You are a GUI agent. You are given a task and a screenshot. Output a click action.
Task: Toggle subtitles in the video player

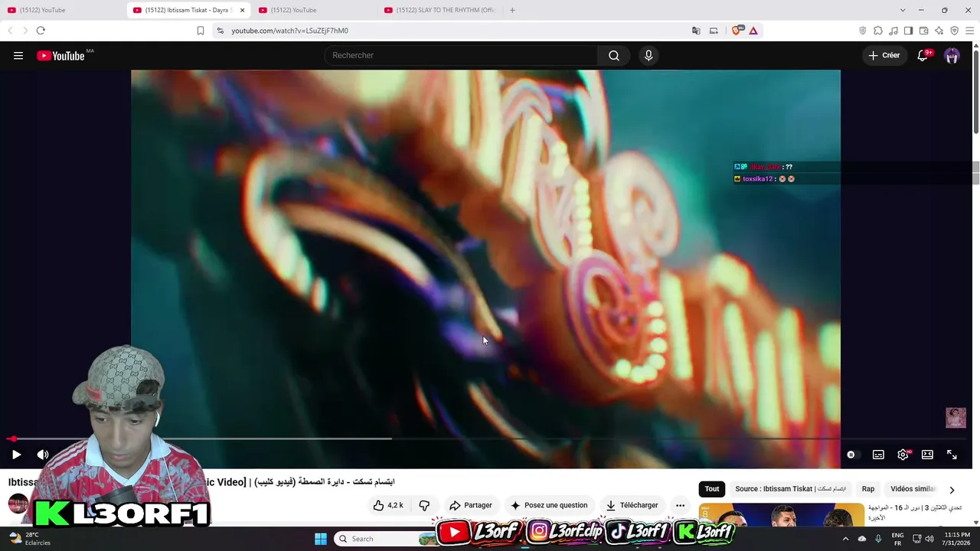coord(878,455)
